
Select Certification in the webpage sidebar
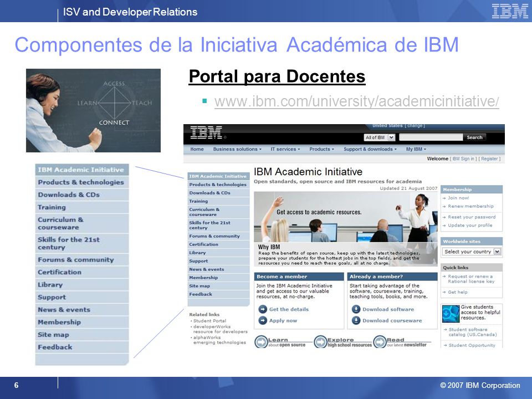(218, 244)
